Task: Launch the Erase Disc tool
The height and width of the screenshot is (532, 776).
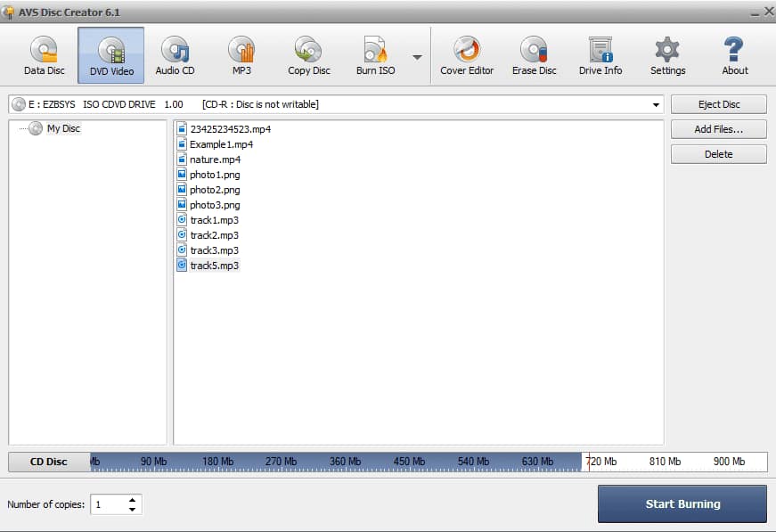Action: pyautogui.click(x=534, y=55)
